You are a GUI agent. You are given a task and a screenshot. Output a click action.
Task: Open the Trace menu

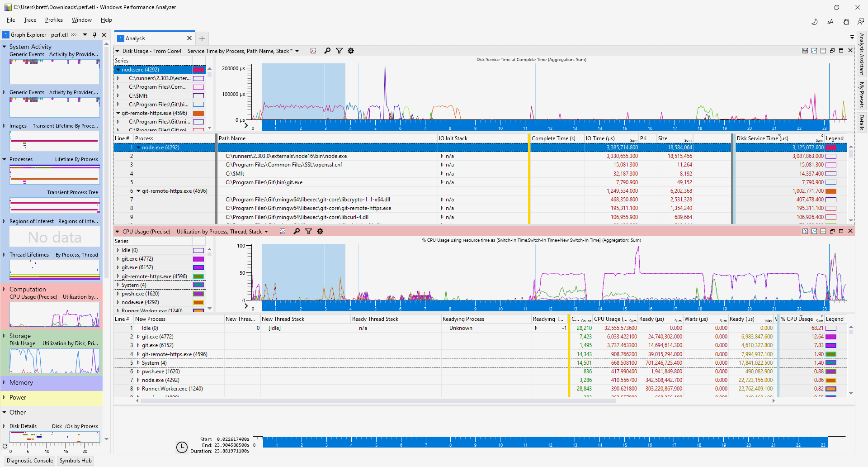(30, 20)
